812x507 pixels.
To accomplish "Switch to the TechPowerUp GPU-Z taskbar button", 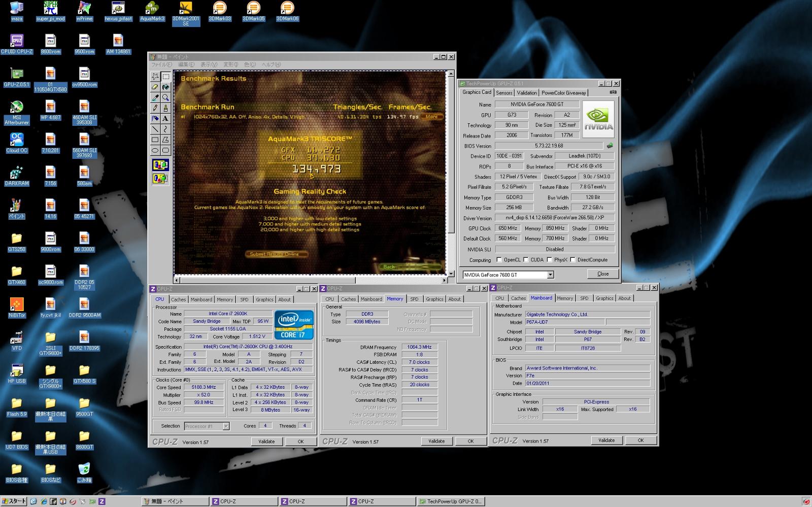I will (x=451, y=501).
